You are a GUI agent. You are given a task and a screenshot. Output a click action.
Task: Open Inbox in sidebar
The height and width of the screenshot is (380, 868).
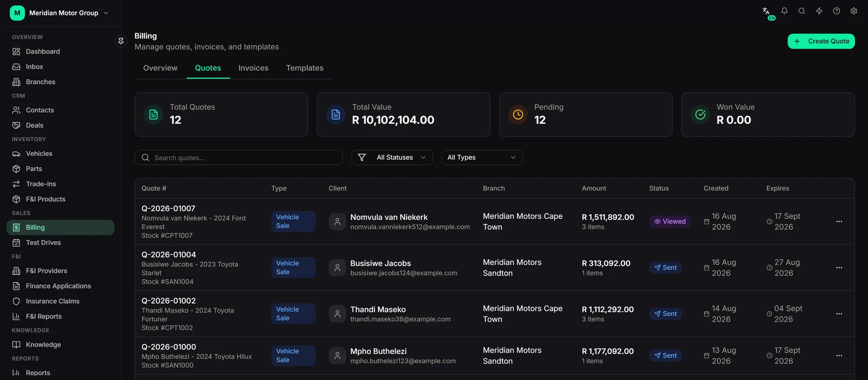point(60,66)
